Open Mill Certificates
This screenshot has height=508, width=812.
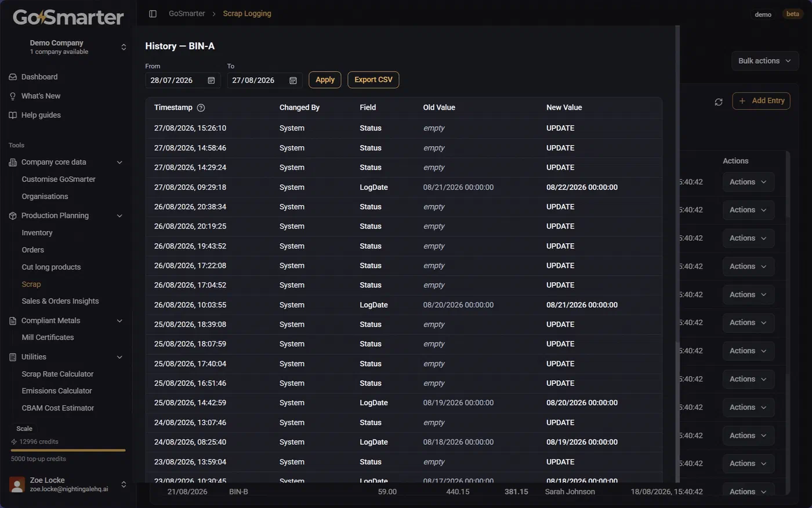pyautogui.click(x=48, y=337)
